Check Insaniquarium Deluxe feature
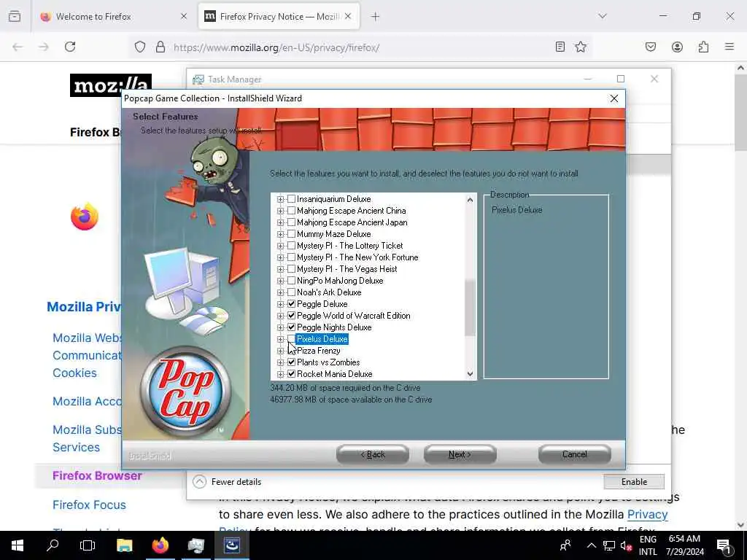This screenshot has width=747, height=560. pos(292,199)
